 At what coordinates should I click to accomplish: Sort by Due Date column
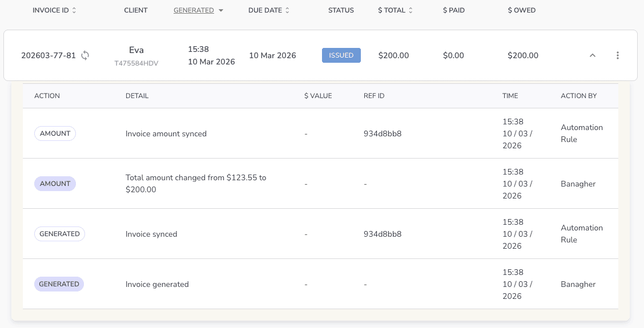268,10
